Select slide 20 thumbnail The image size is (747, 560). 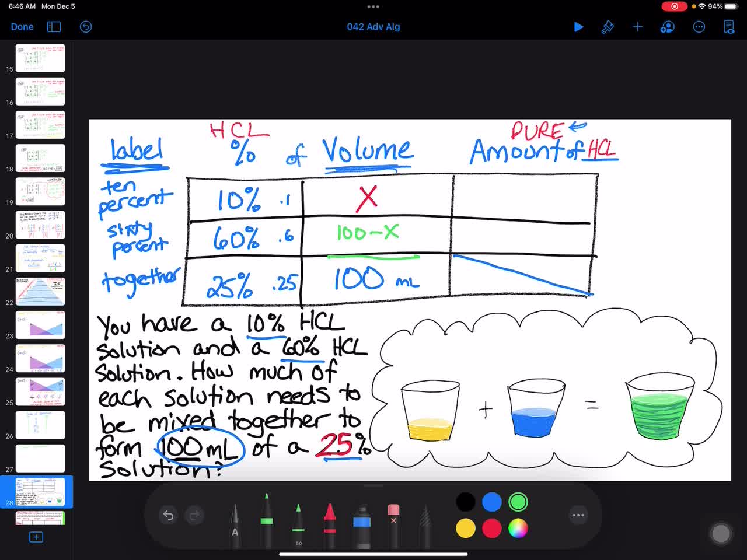[x=40, y=225]
